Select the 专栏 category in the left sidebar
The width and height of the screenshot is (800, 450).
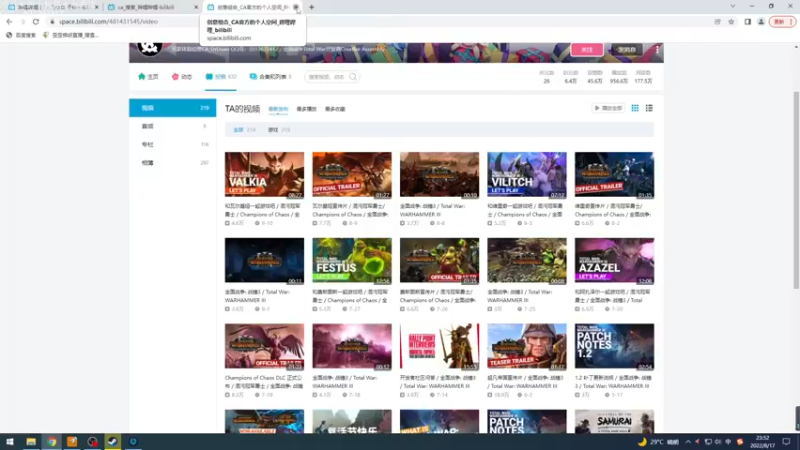tap(172, 144)
